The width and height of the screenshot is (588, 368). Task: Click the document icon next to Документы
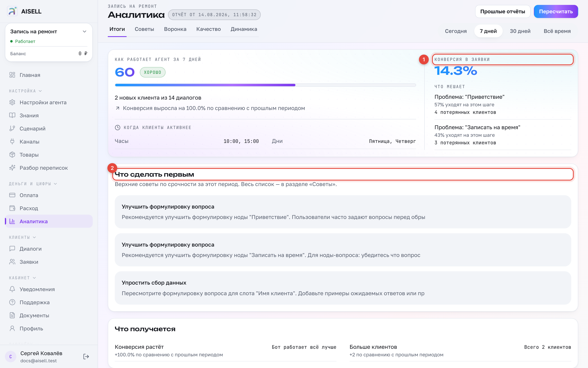(12, 315)
